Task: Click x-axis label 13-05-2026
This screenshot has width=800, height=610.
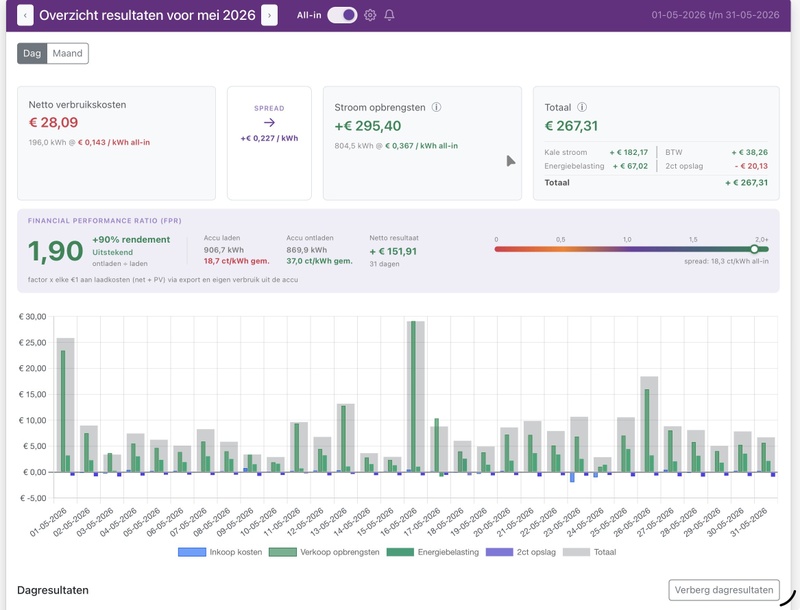Action: (x=330, y=522)
